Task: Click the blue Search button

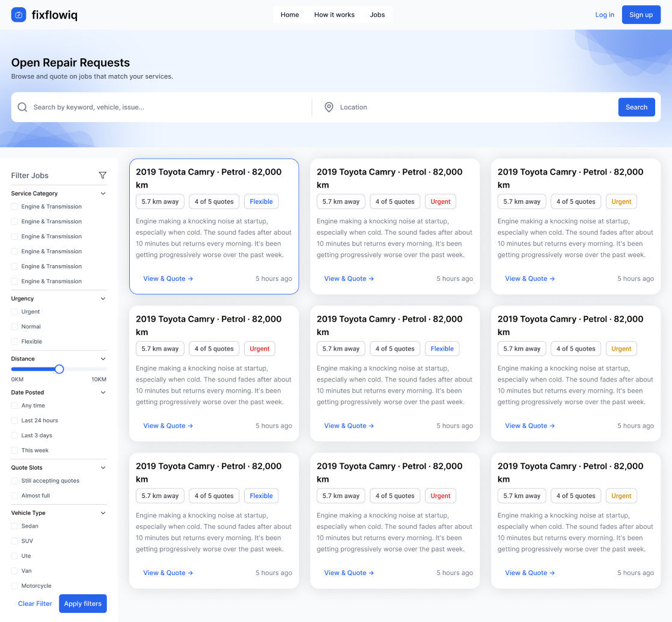Action: tap(636, 107)
